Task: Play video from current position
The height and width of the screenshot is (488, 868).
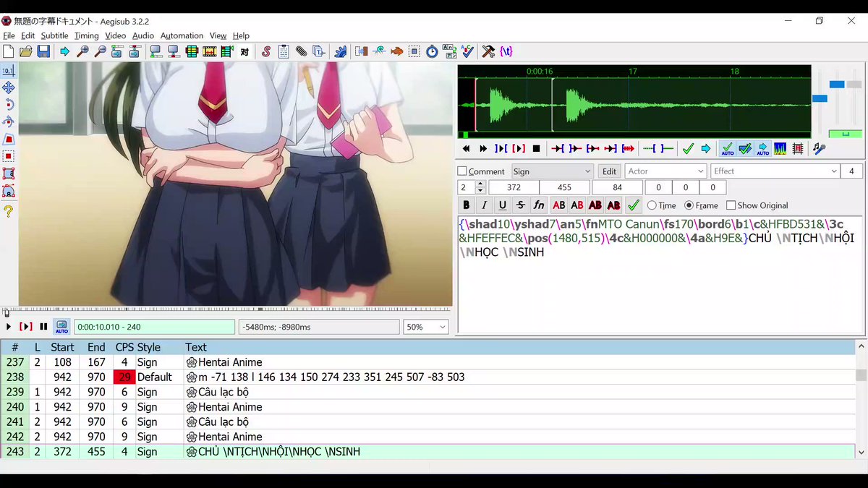Action: (9, 327)
